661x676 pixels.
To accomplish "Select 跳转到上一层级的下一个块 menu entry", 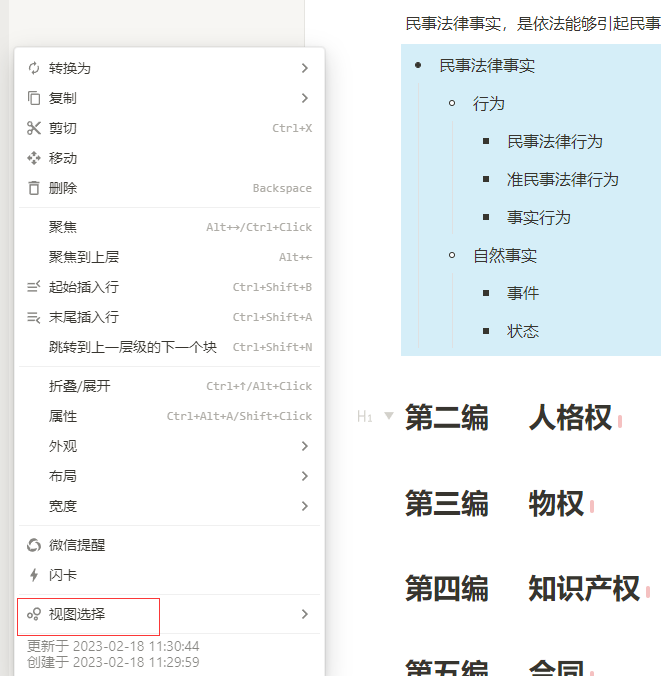I will coord(169,347).
